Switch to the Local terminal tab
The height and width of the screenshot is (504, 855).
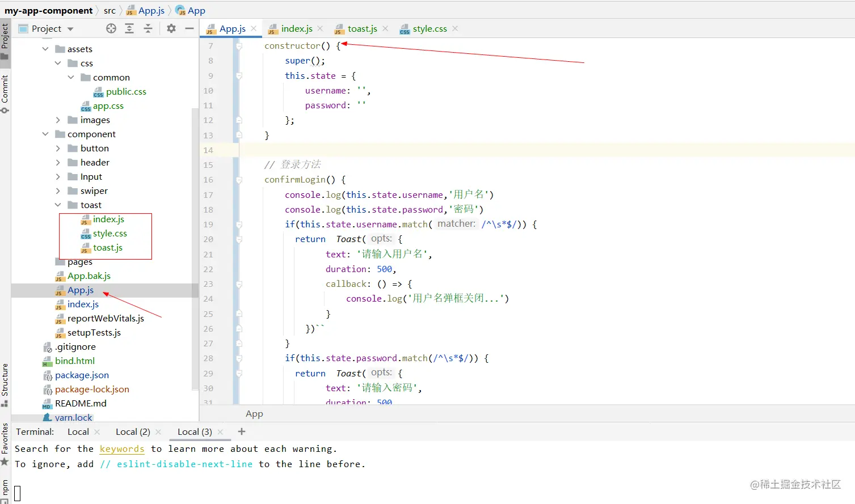click(x=78, y=431)
